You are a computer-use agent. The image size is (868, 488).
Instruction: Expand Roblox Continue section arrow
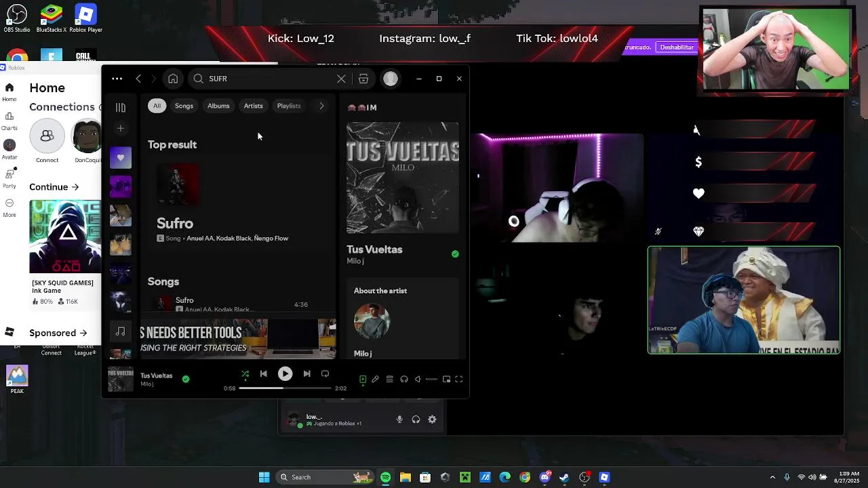75,187
